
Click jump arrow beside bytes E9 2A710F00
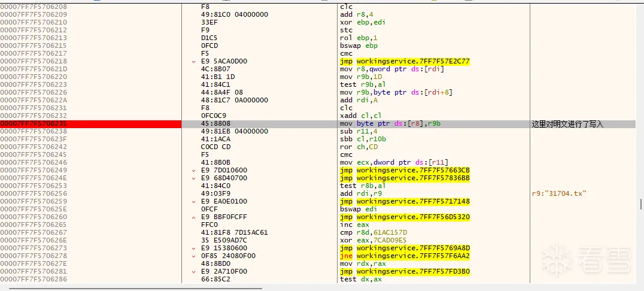193,272
